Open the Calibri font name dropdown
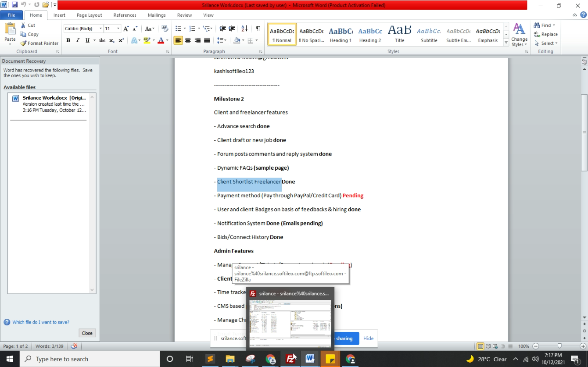 click(100, 29)
